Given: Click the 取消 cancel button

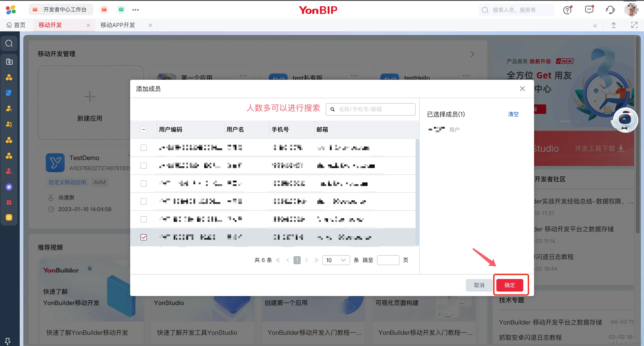Looking at the screenshot, I should pyautogui.click(x=479, y=285).
